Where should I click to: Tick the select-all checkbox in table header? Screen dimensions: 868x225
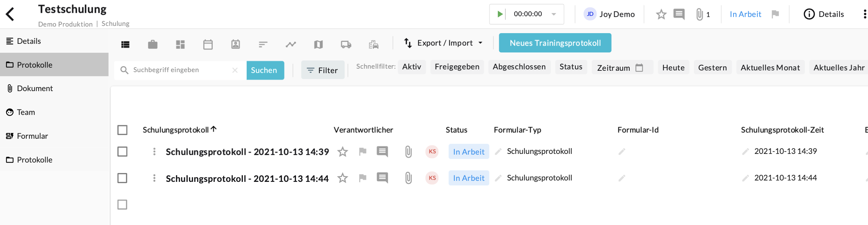point(122,130)
